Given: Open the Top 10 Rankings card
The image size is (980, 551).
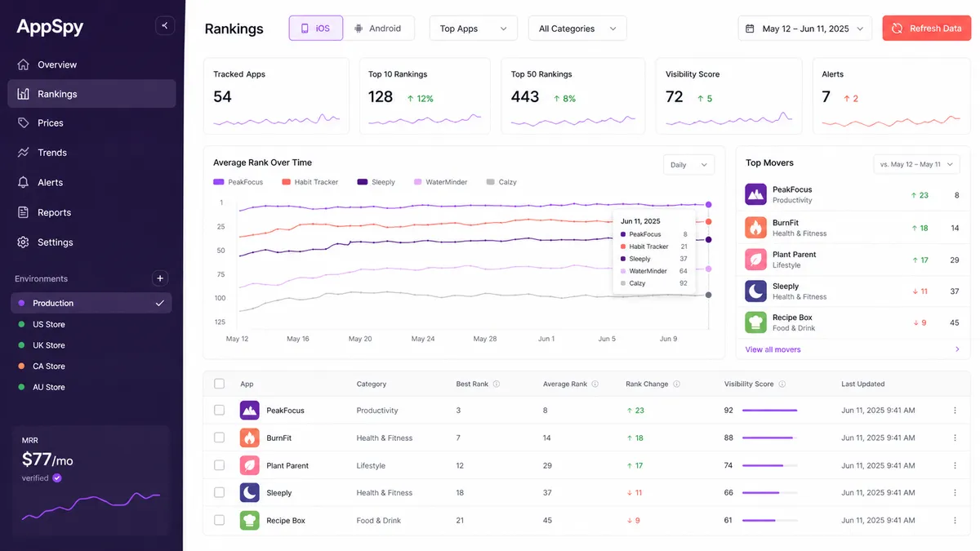Looking at the screenshot, I should pyautogui.click(x=425, y=96).
